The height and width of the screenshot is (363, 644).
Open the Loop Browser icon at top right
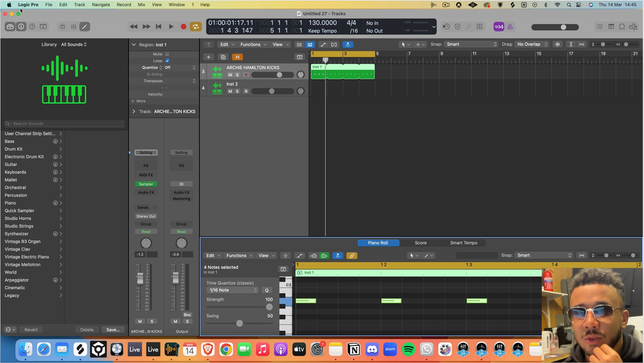click(x=622, y=27)
